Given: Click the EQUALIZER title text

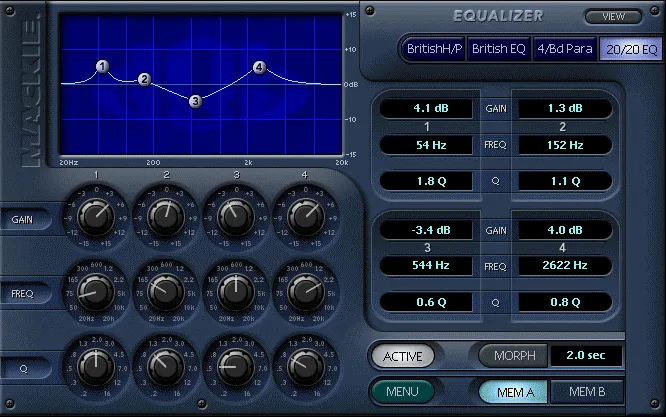Looking at the screenshot, I should (498, 16).
